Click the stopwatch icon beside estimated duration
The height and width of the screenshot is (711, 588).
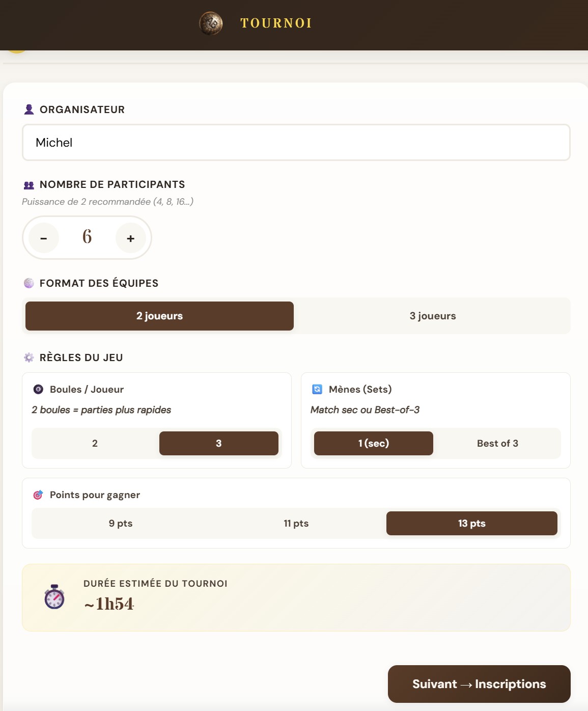tap(54, 597)
